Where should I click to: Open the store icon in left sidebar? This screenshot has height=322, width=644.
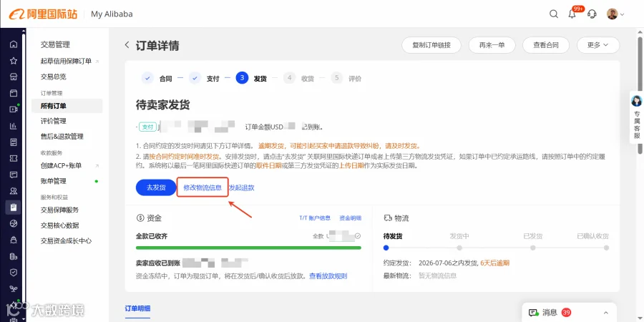point(14,77)
